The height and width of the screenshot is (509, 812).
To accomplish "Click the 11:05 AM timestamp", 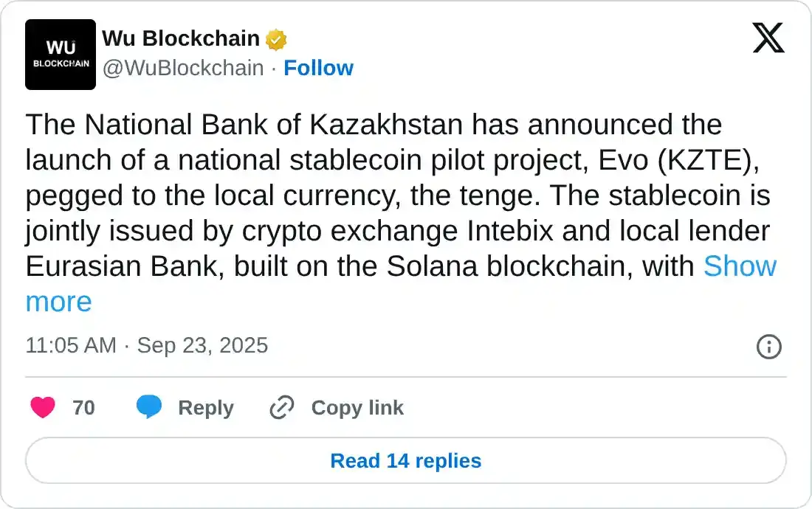I will pyautogui.click(x=71, y=345).
